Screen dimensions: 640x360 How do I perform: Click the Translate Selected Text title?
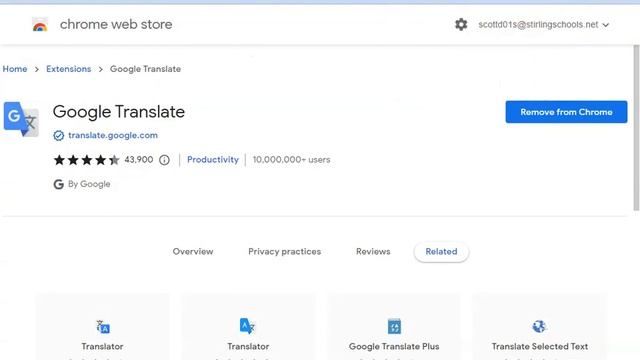(x=540, y=347)
